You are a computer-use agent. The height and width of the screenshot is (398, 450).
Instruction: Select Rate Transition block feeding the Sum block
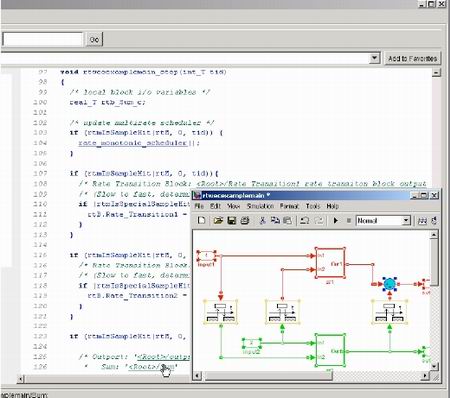pos(389,312)
